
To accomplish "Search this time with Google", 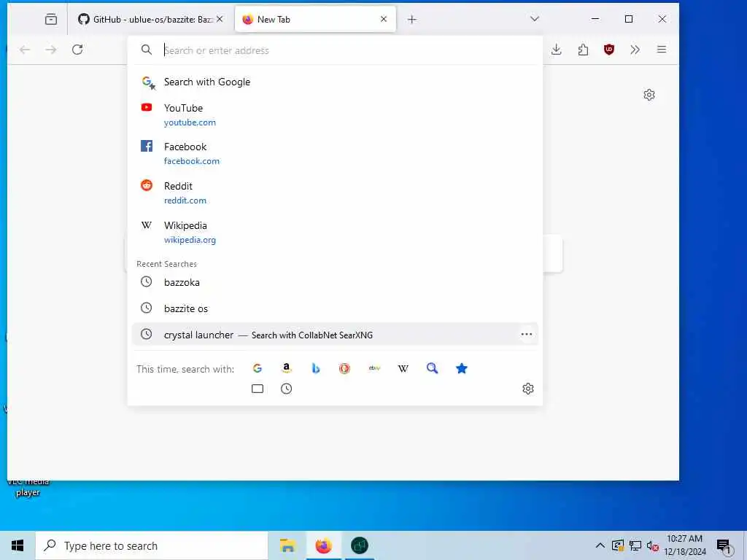I will tap(258, 368).
